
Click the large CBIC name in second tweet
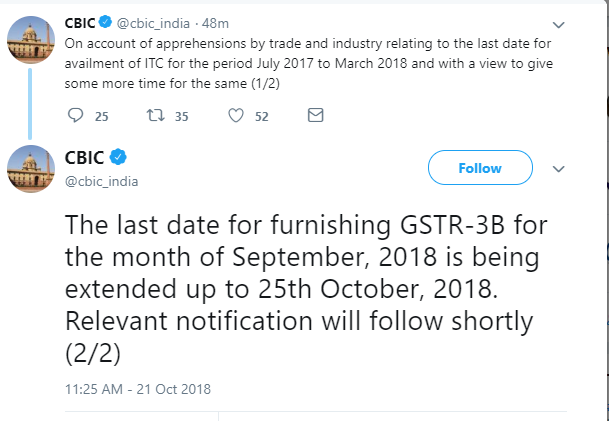pos(84,158)
